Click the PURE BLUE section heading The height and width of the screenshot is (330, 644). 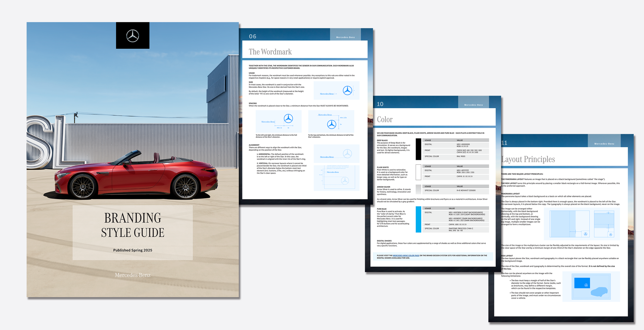382,209
